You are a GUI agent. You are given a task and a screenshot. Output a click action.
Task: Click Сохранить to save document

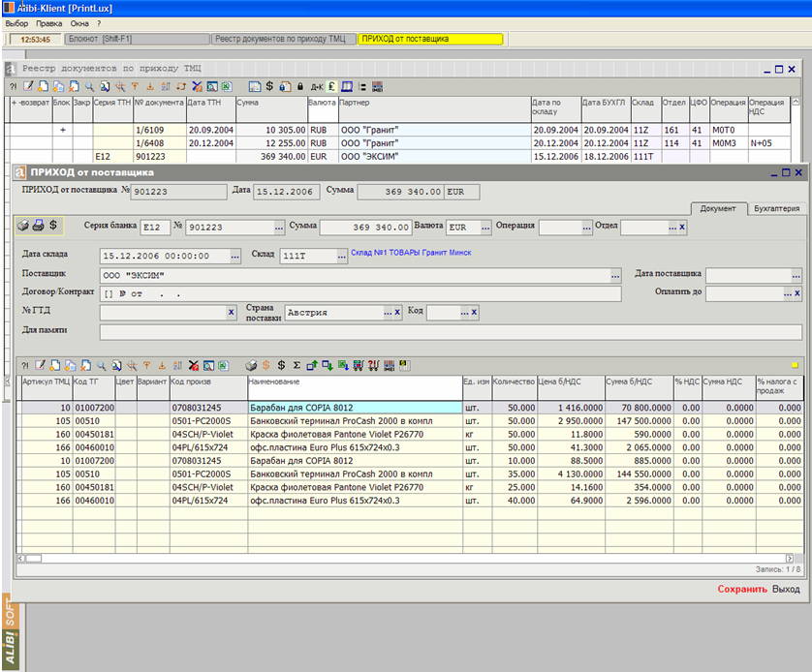coord(741,589)
